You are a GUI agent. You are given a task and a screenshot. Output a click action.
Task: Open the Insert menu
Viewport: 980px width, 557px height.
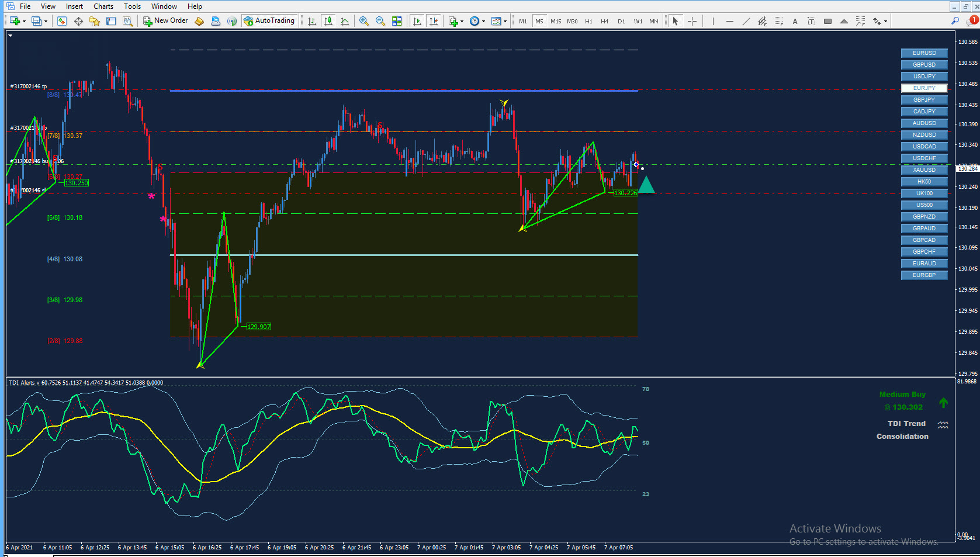(x=74, y=6)
